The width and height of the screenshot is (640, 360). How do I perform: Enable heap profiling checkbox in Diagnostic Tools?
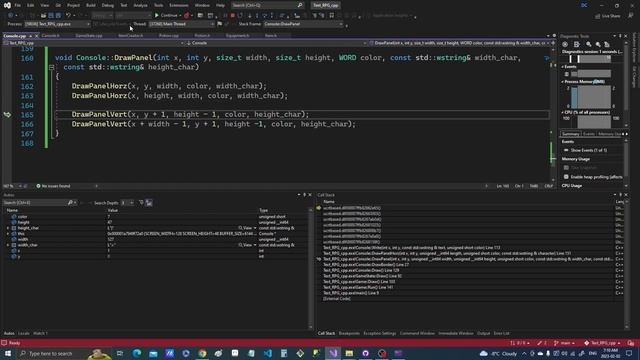(x=566, y=177)
